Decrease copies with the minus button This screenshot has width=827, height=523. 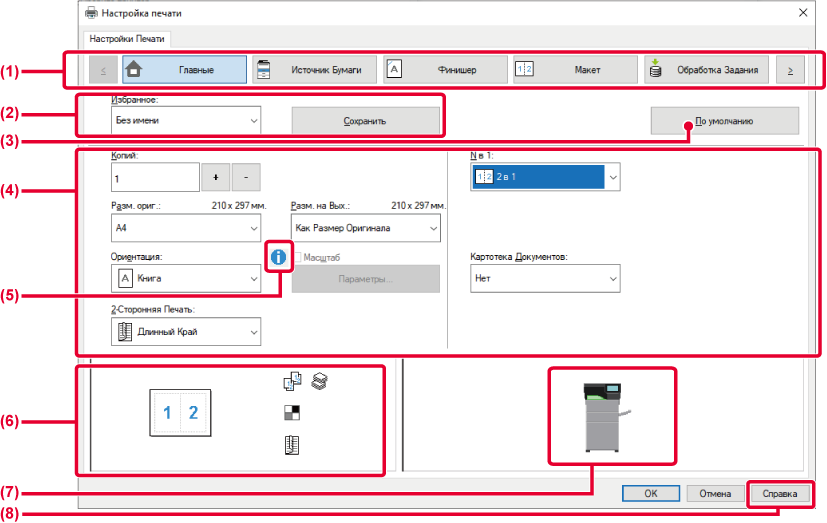click(246, 177)
